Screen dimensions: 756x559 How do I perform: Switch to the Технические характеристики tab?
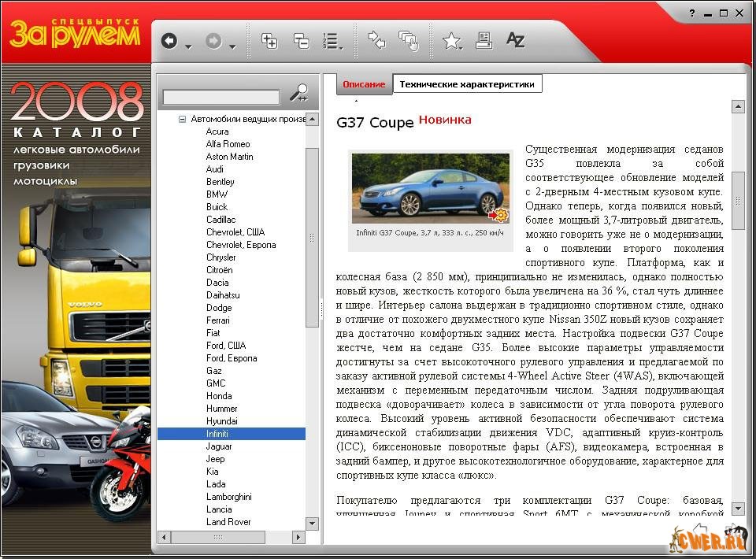point(467,84)
